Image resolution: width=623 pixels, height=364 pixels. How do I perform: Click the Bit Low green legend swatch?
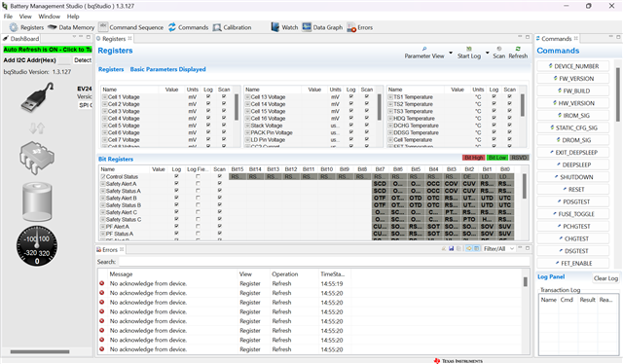497,158
